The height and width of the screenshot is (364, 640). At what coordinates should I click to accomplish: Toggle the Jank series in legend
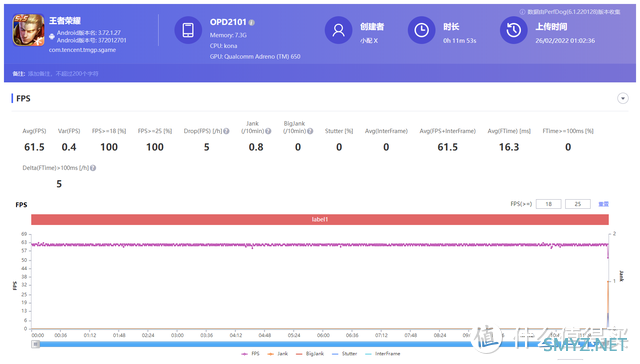(278, 354)
